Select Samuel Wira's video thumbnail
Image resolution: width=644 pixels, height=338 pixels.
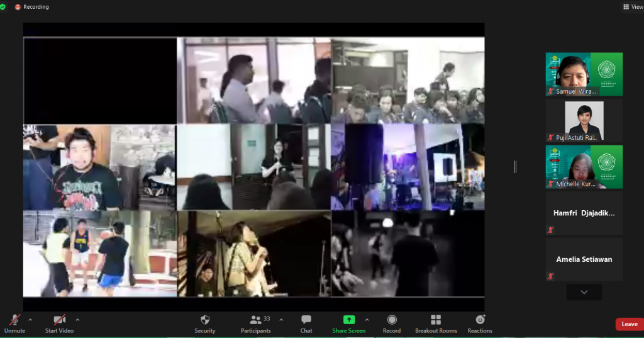pyautogui.click(x=584, y=74)
